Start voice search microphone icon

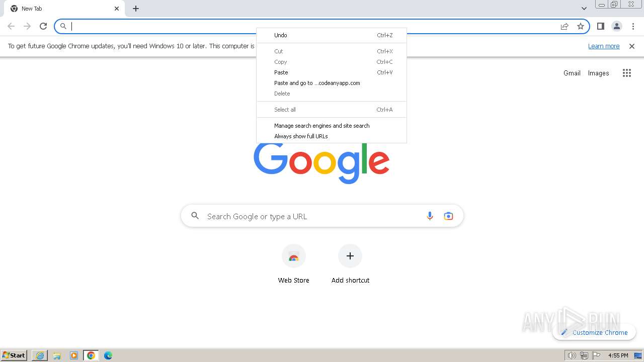[x=430, y=216]
